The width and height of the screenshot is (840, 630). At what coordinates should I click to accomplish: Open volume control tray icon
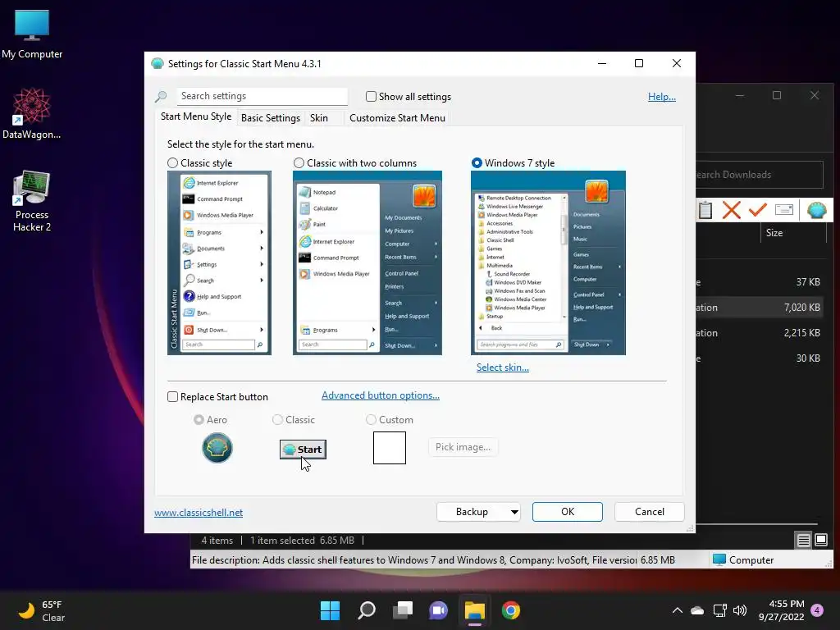[740, 610]
